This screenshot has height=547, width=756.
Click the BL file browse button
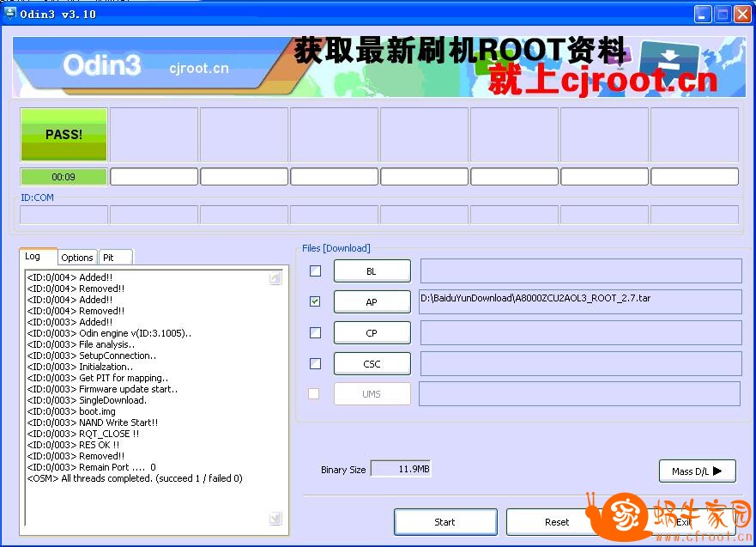(x=372, y=271)
